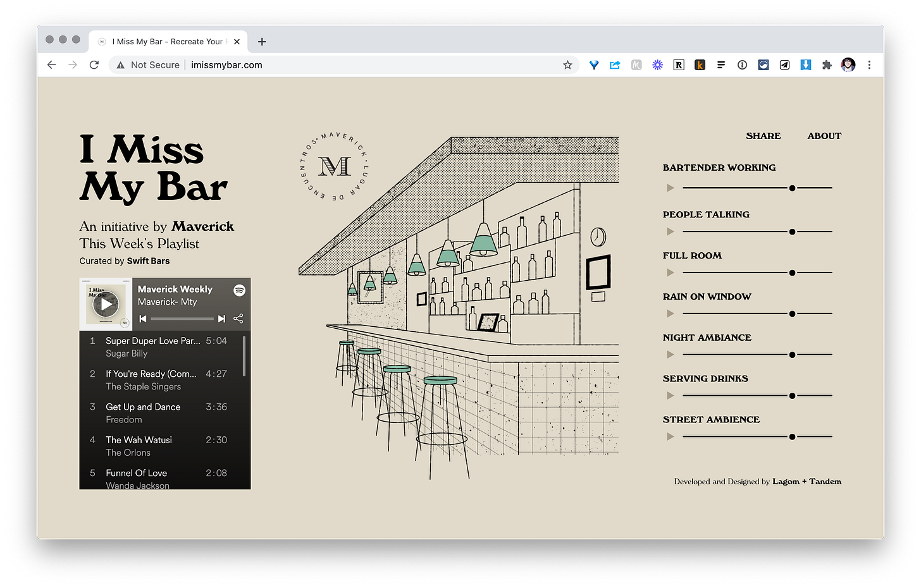Play the People Talking sound

(671, 231)
